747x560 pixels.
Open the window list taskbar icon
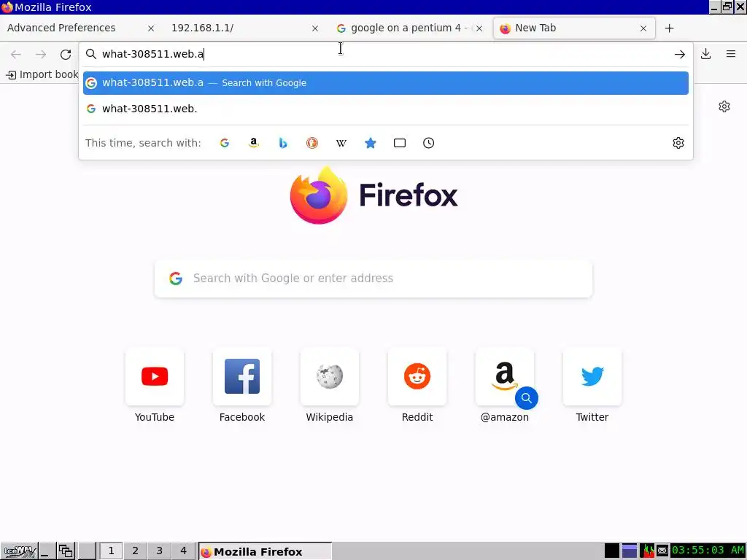pyautogui.click(x=66, y=551)
